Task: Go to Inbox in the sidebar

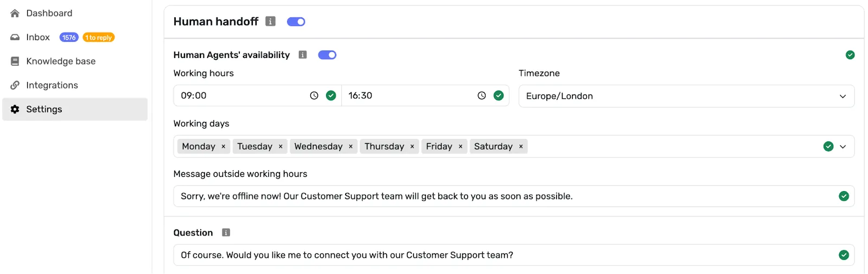Action: pos(37,37)
